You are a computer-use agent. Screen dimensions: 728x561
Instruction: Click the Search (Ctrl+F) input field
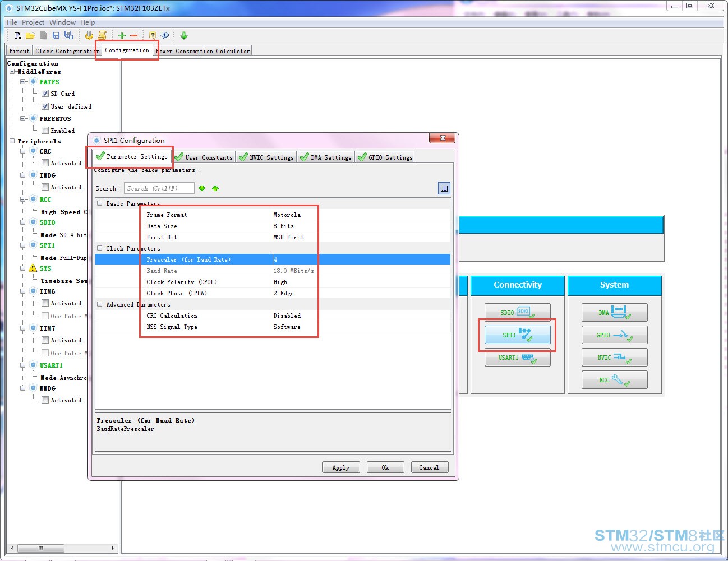tap(159, 188)
